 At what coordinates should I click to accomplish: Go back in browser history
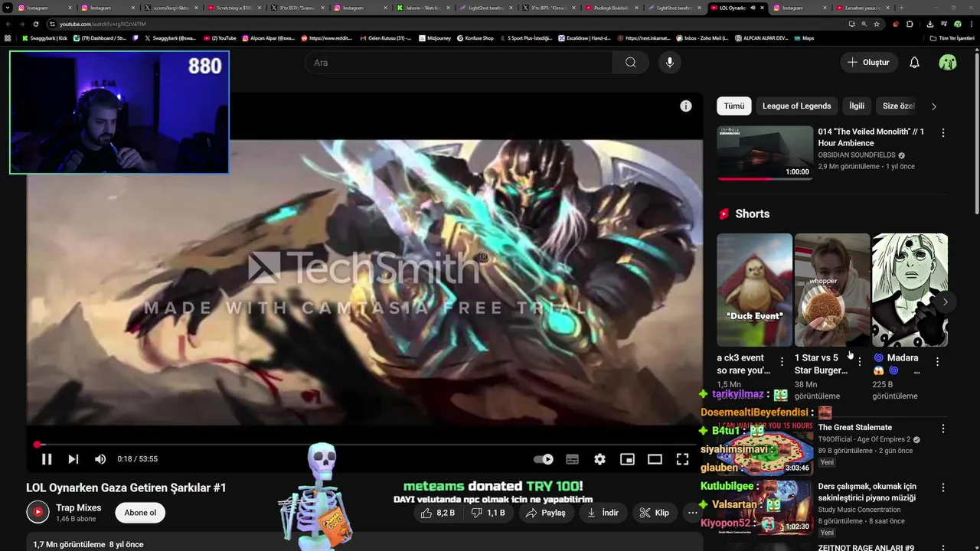point(8,24)
